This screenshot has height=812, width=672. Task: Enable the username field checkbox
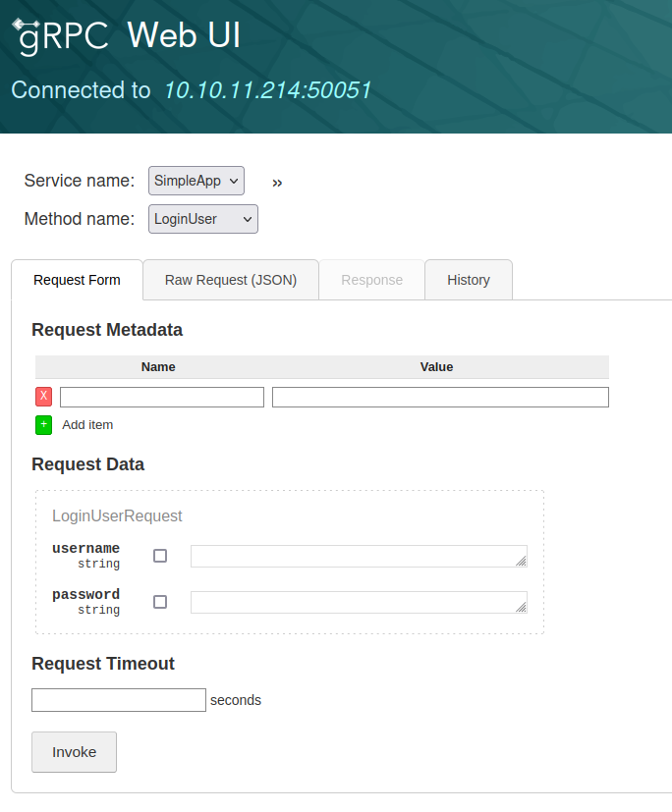tap(160, 556)
